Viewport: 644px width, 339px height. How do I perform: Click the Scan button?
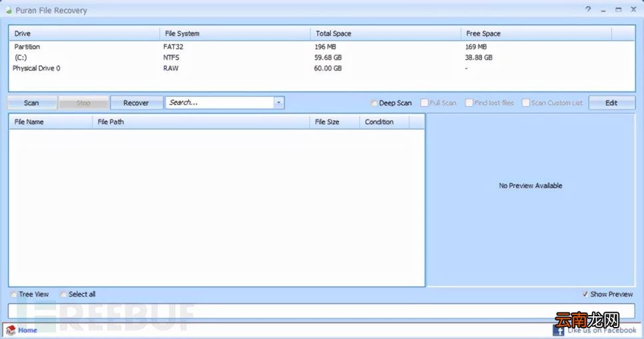point(31,103)
